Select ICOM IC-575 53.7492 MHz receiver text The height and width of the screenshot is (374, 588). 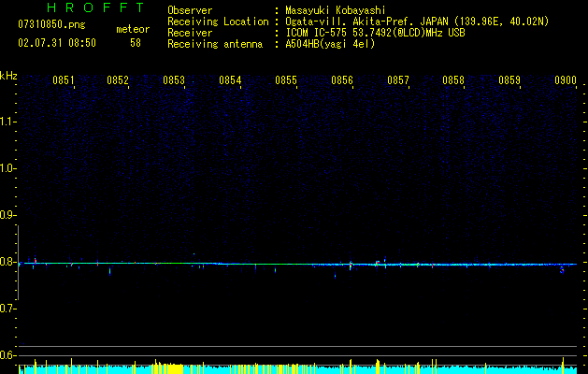coord(375,33)
